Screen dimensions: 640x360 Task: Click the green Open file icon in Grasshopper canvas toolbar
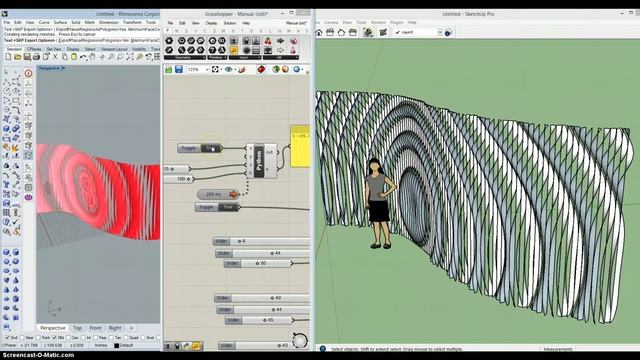169,69
